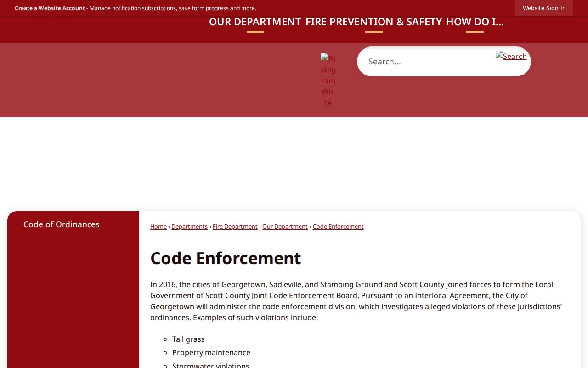Click the Code Enforcement breadcrumb link

pos(338,226)
